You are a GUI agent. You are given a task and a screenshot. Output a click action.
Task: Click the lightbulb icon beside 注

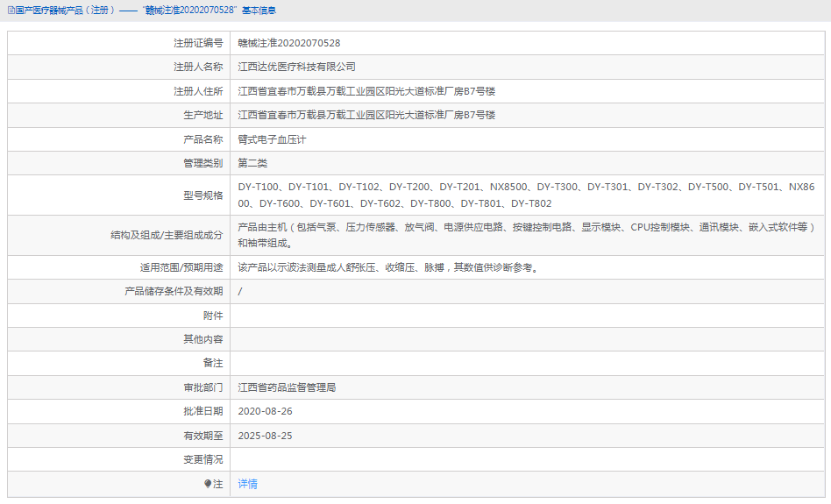tap(208, 484)
